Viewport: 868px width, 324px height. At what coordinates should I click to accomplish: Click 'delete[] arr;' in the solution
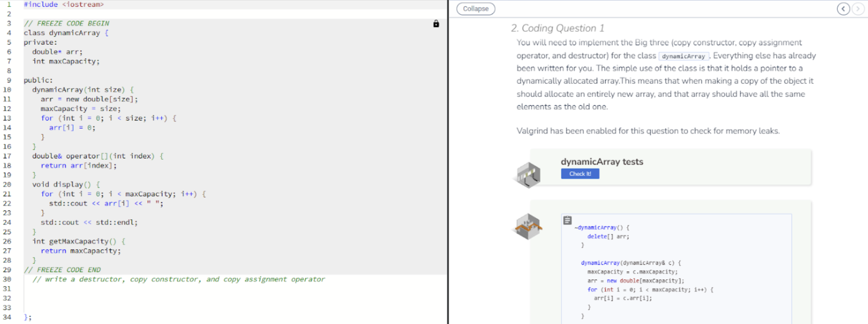pyautogui.click(x=608, y=236)
